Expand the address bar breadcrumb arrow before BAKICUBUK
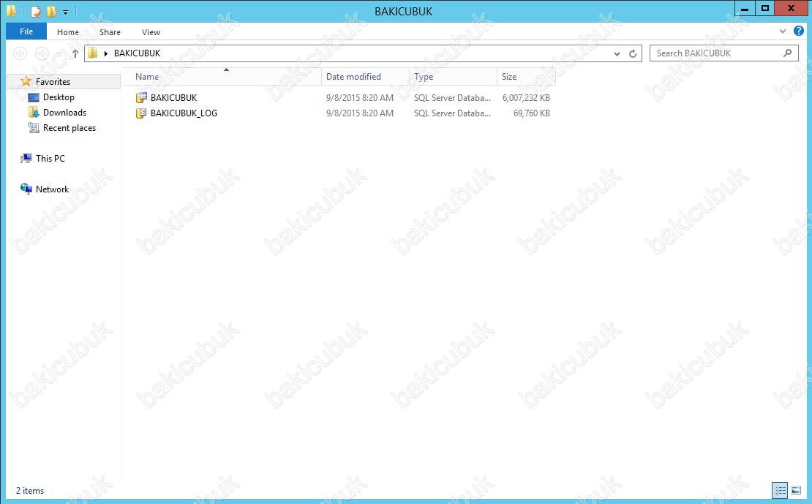The image size is (812, 504). point(105,53)
